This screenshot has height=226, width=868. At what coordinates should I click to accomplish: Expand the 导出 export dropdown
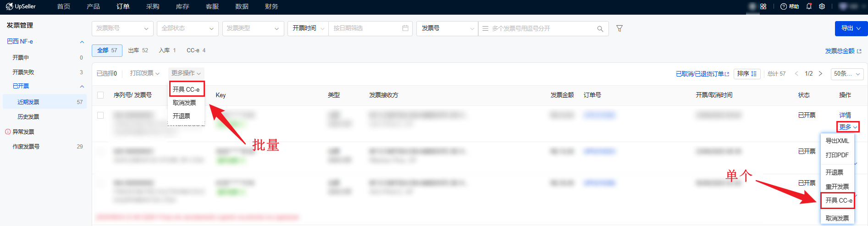tap(851, 28)
